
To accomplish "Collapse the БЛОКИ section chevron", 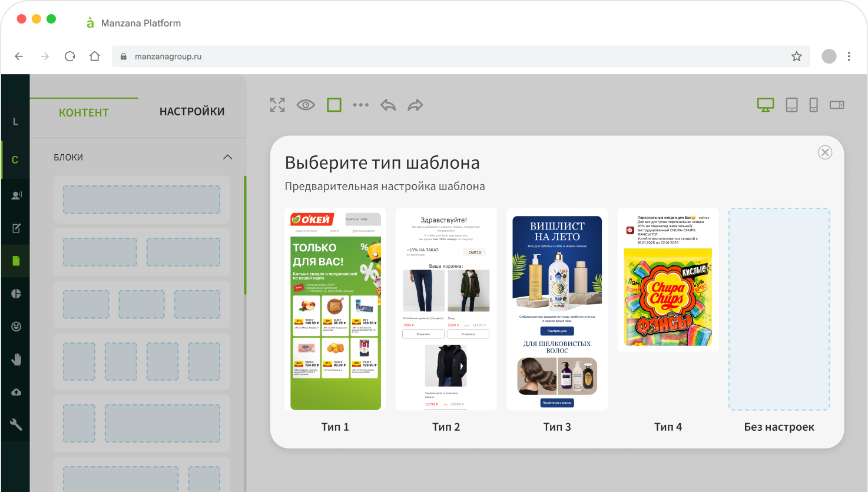I will click(227, 157).
